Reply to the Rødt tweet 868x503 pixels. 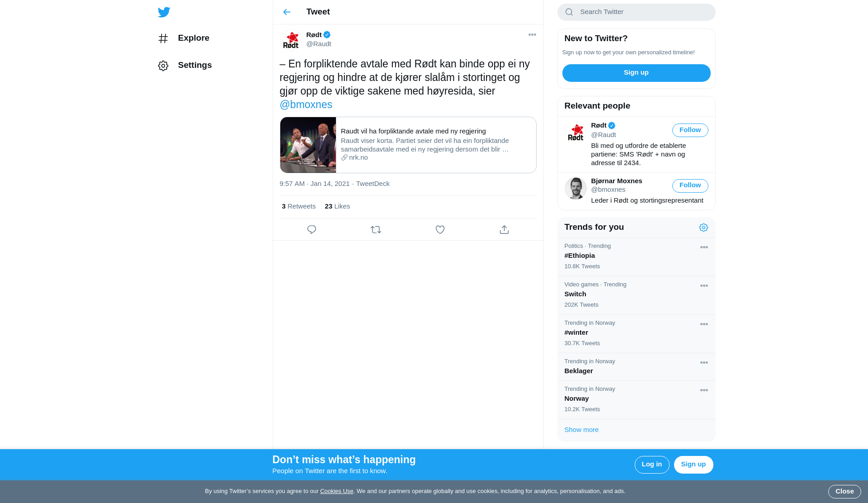tap(311, 230)
